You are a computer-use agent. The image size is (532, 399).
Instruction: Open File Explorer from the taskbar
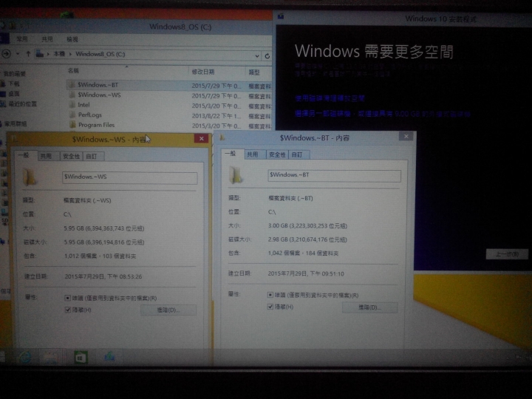tap(50, 358)
